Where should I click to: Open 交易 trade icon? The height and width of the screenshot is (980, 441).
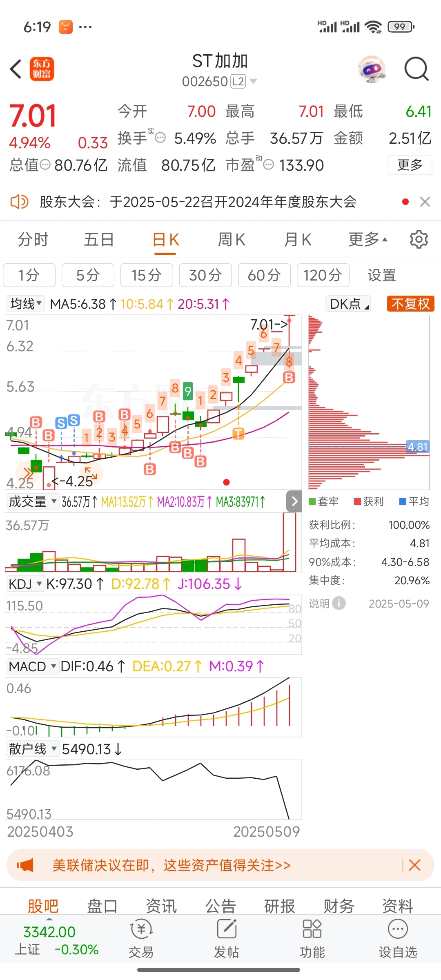click(x=141, y=938)
